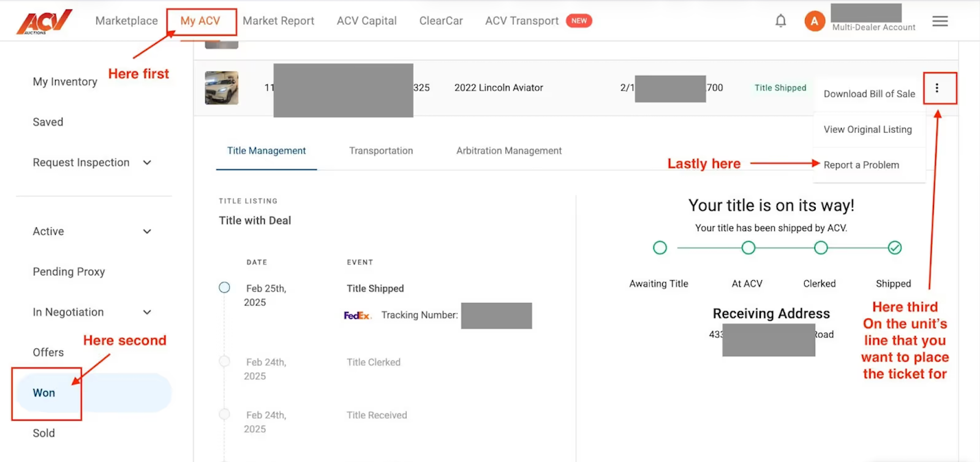Screen dimensions: 980x462
Task: Click the Title Clerked event text
Action: point(373,362)
